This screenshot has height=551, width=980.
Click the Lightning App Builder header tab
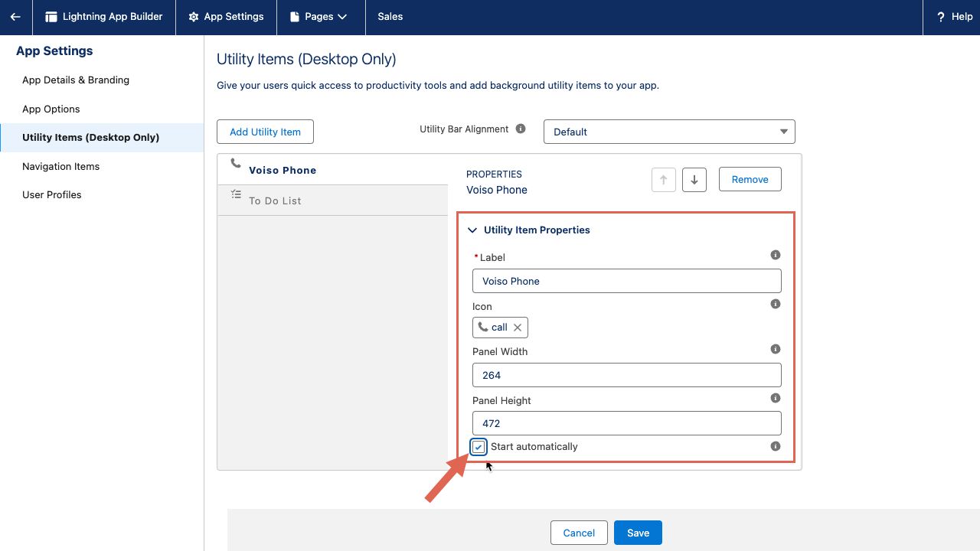coord(104,17)
